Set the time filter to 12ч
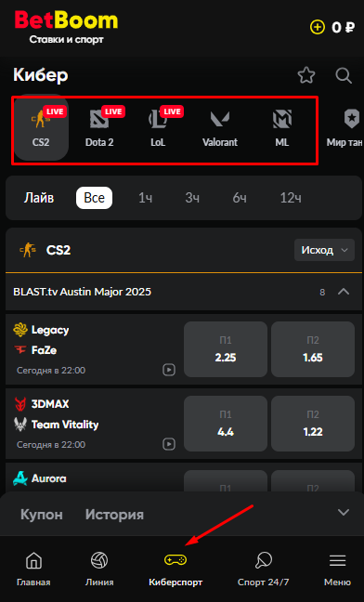The height and width of the screenshot is (602, 364). click(x=291, y=198)
